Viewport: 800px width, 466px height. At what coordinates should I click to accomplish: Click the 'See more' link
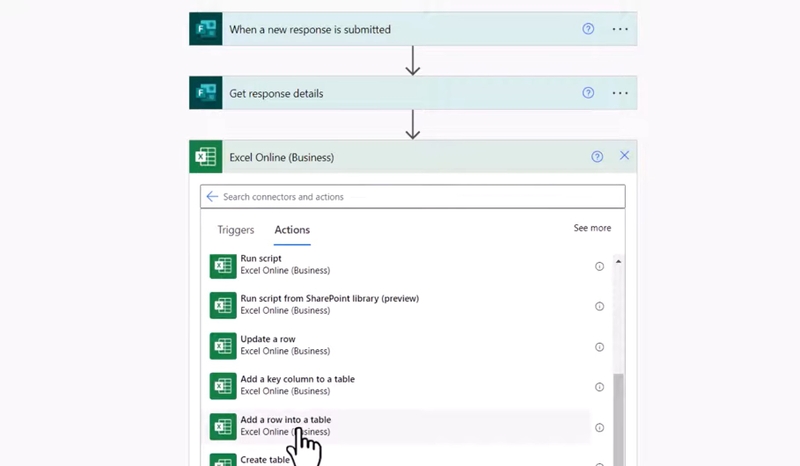(592, 228)
